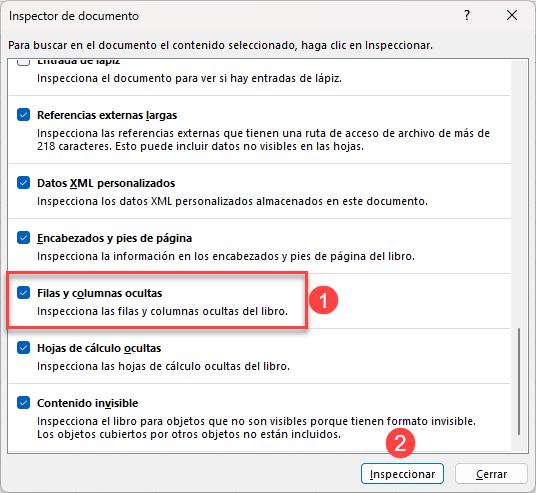Toggle Encabezados y pies de página checkbox

[23, 238]
